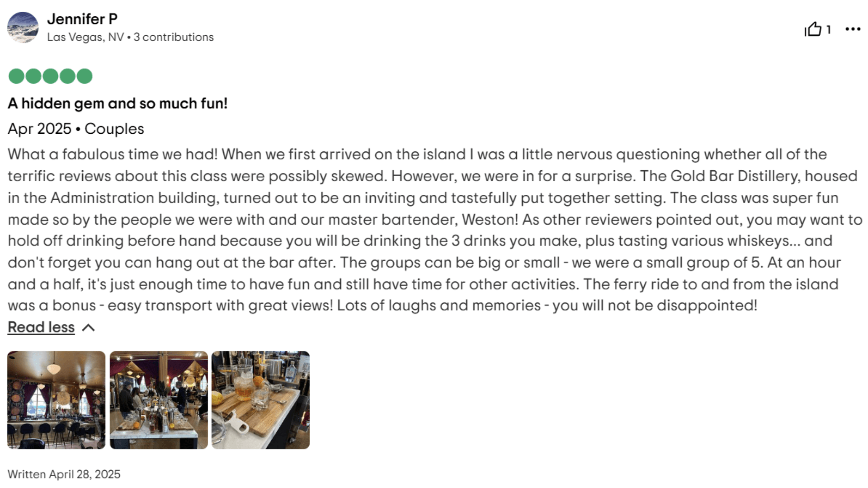Click the "Written April 28, 2025" date
The width and height of the screenshot is (868, 488).
(64, 474)
